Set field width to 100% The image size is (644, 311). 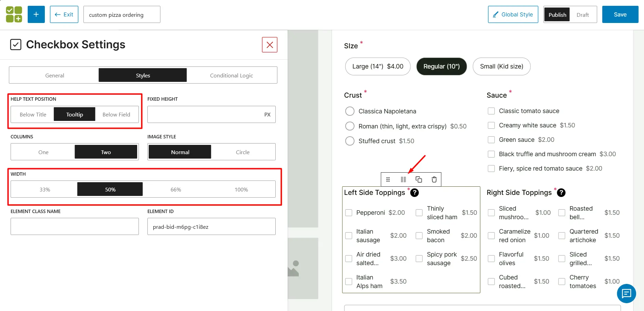coord(241,189)
